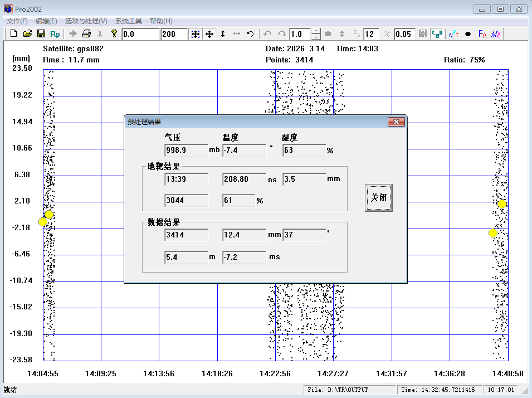Viewport: 532px width, 398px height.
Task: Open a file with the folder icon
Action: [x=27, y=34]
